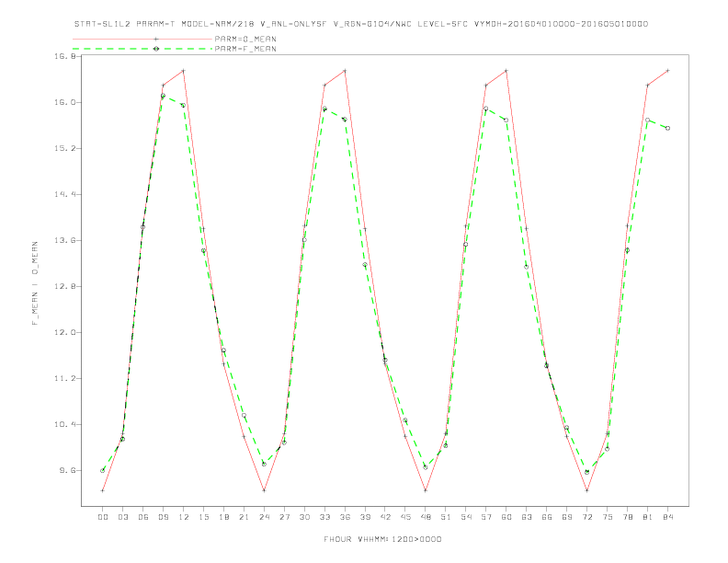Click x-axis forecast hour label 27

click(x=284, y=517)
